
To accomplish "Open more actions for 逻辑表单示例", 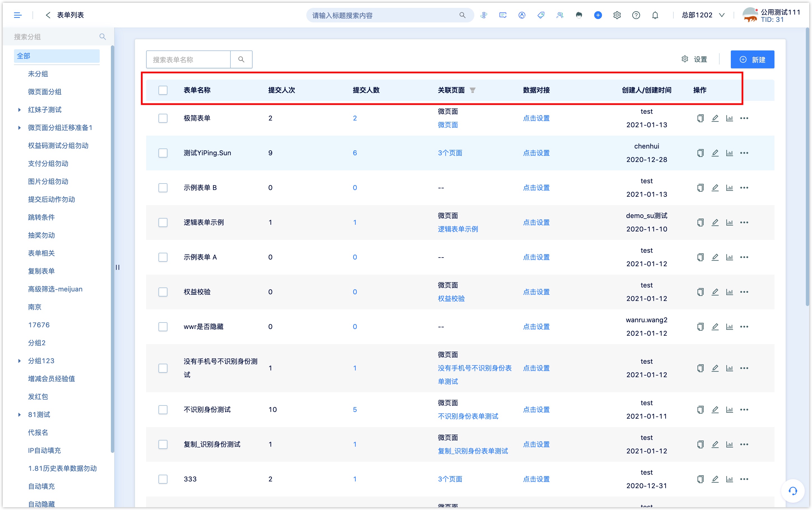I will pyautogui.click(x=744, y=222).
